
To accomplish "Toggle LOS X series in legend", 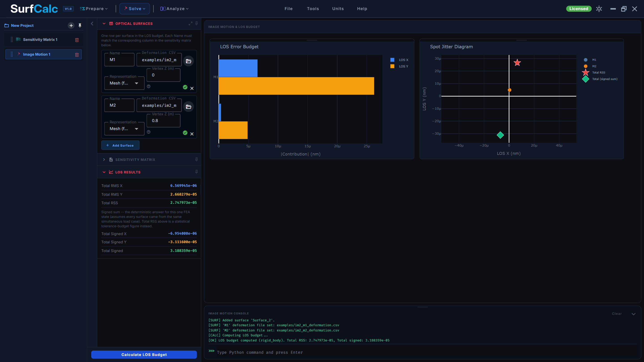I will click(399, 60).
